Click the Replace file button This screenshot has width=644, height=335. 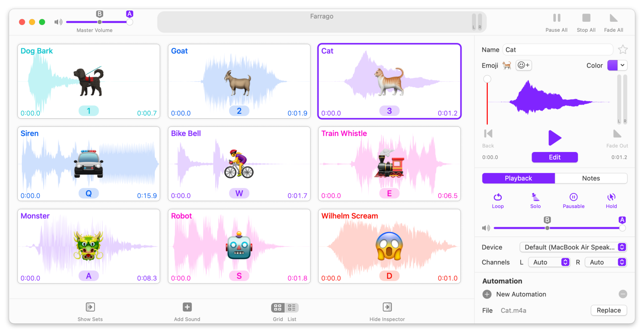[x=609, y=310]
